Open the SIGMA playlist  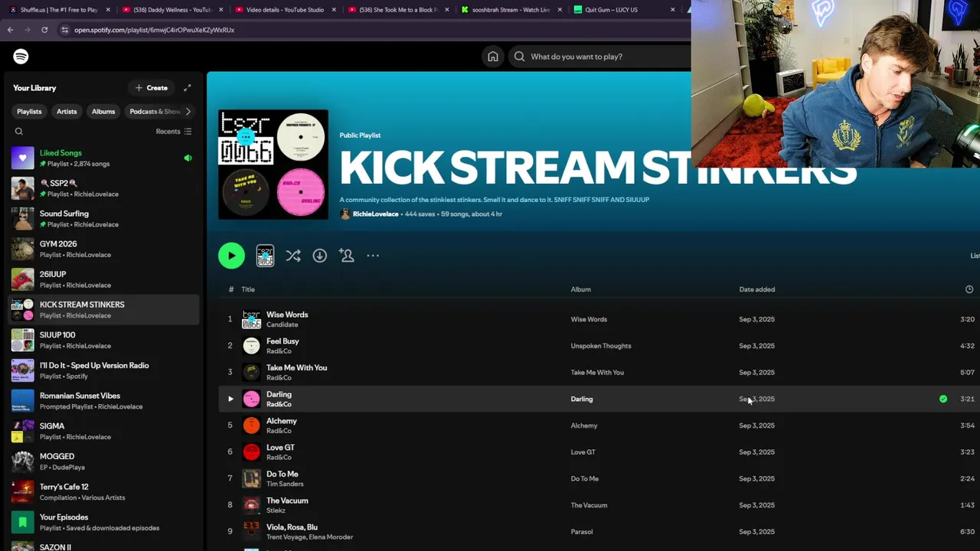103,431
